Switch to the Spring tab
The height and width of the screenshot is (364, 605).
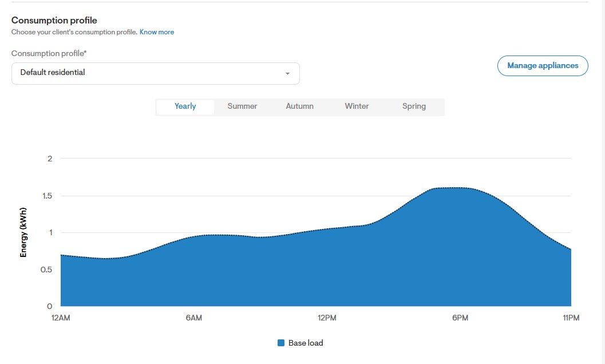tap(414, 106)
